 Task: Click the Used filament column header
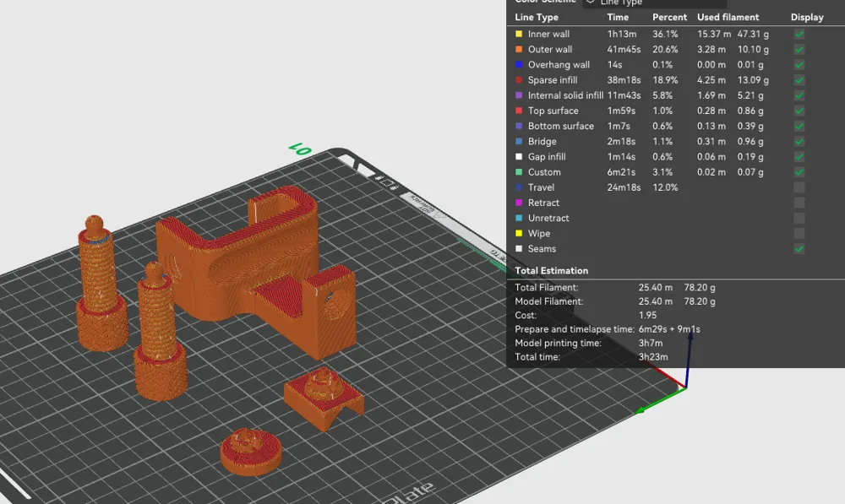(x=728, y=17)
